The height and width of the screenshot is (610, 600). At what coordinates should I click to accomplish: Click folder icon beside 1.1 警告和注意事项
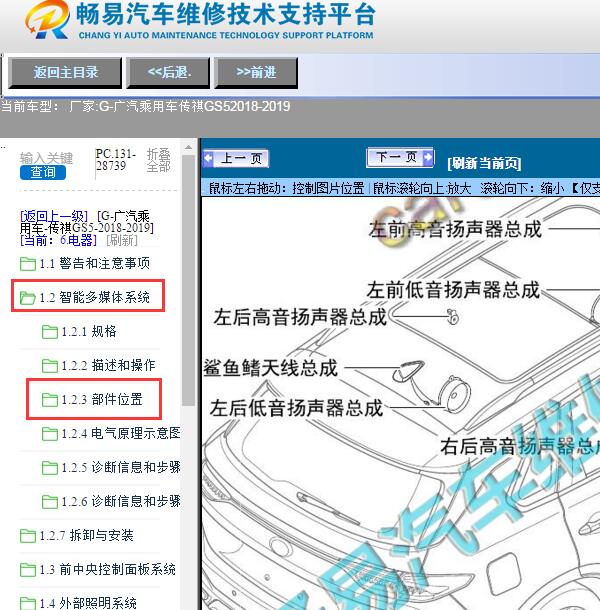(x=28, y=264)
